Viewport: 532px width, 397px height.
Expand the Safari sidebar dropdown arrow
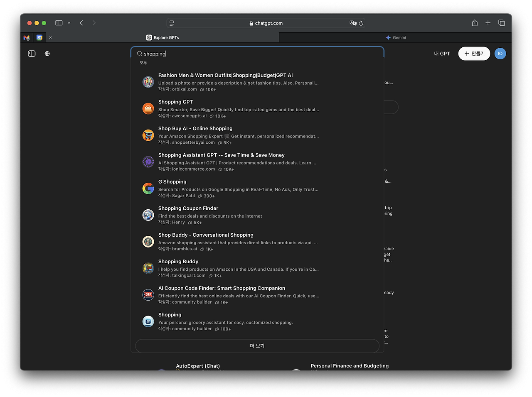click(69, 23)
